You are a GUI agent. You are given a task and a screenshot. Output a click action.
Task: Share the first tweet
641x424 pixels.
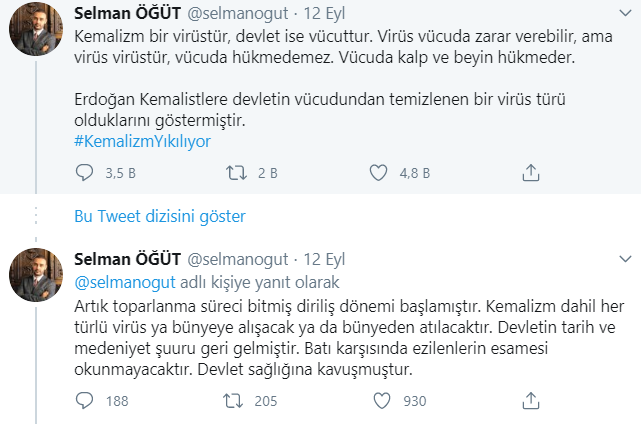[531, 173]
